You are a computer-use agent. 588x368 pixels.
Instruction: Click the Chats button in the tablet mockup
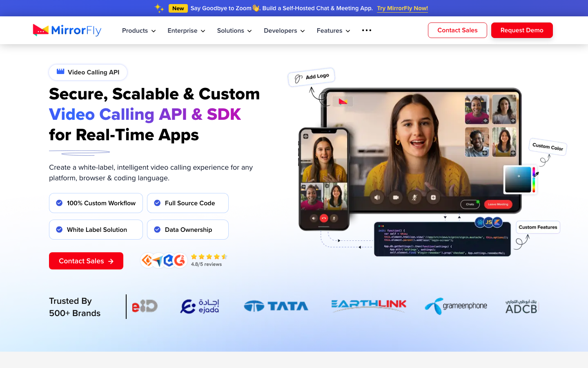(470, 204)
